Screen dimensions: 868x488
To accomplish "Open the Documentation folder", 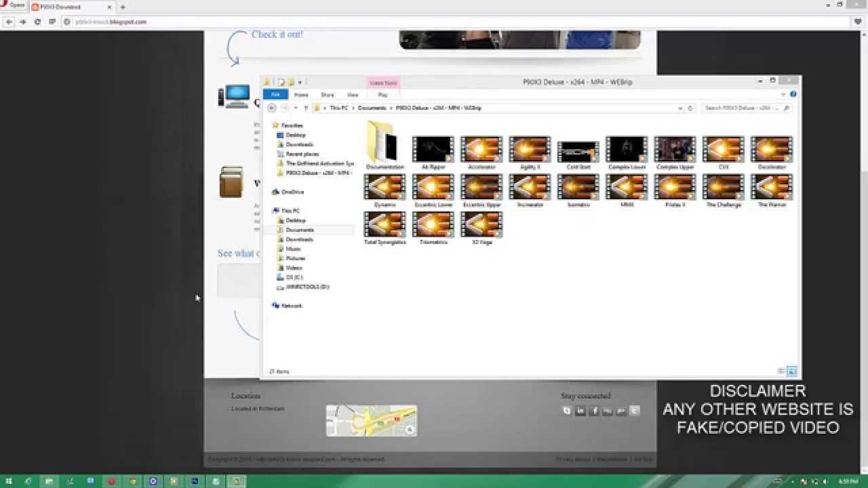I will [x=384, y=146].
